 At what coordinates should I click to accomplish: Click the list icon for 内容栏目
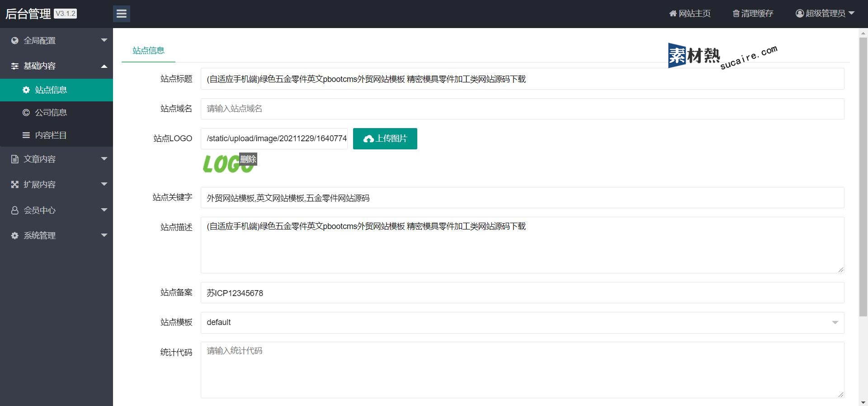click(x=26, y=135)
